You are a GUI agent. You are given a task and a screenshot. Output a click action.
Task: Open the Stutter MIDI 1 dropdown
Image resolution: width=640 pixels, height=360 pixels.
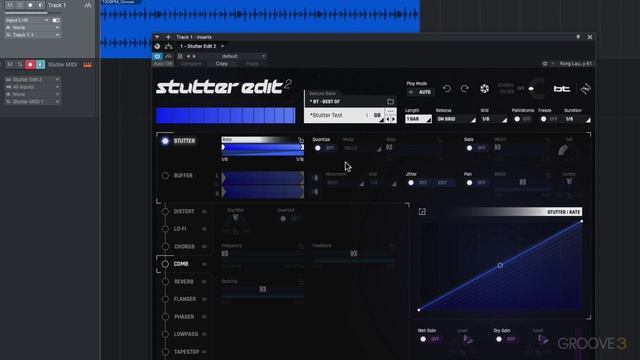tap(33, 102)
